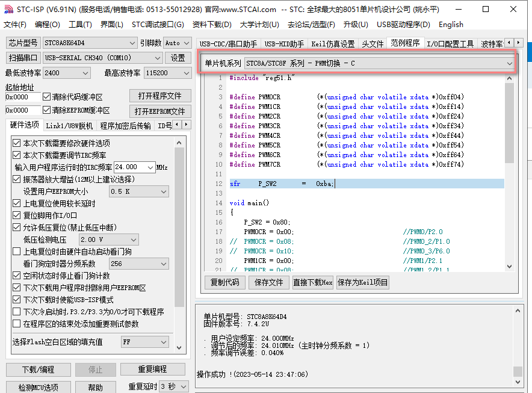The width and height of the screenshot is (532, 393).
Task: Click 下载/编程 button
Action: click(x=39, y=370)
